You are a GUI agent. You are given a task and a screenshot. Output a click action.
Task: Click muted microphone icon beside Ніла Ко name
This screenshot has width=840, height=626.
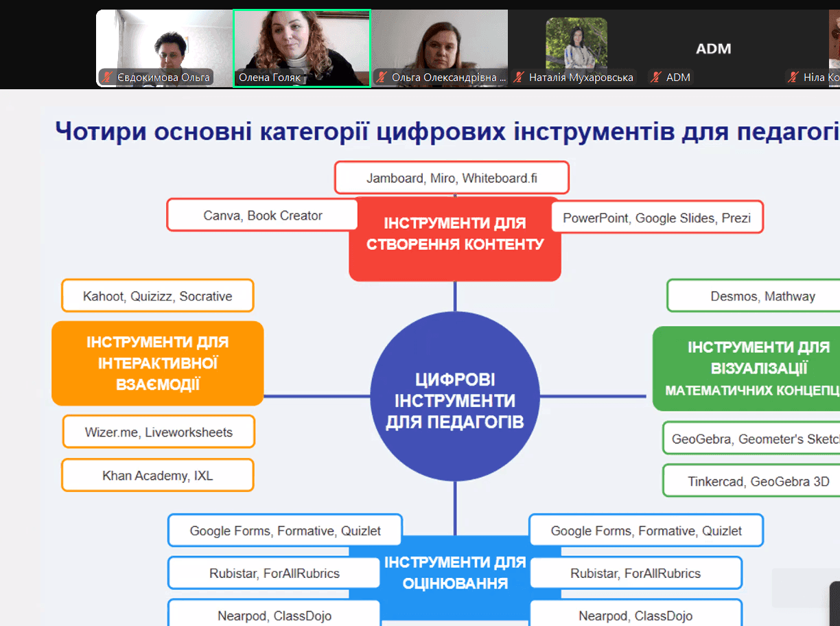click(x=794, y=78)
